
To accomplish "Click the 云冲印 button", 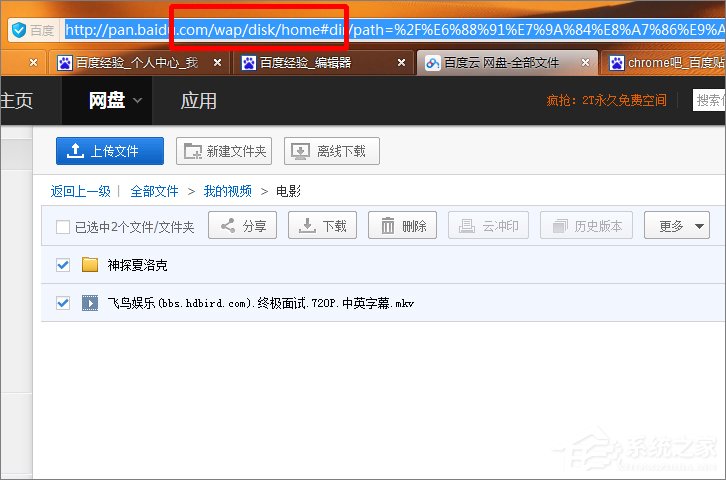I will pyautogui.click(x=488, y=225).
